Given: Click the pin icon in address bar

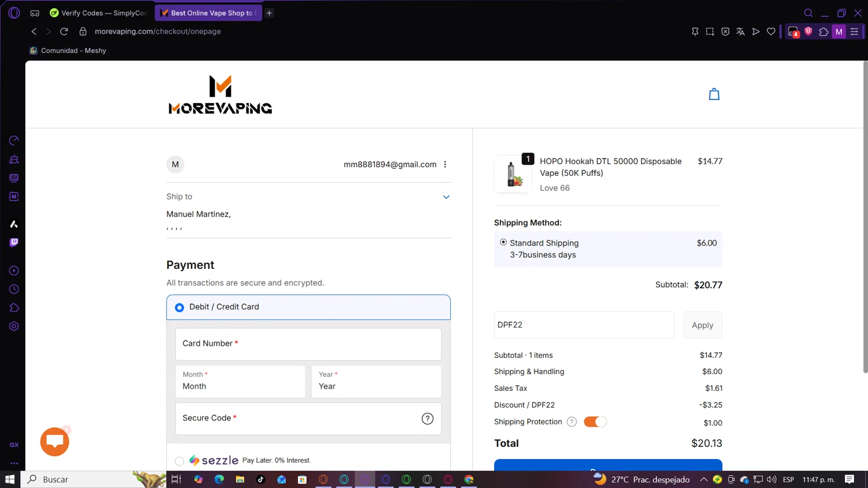Looking at the screenshot, I should click(695, 32).
